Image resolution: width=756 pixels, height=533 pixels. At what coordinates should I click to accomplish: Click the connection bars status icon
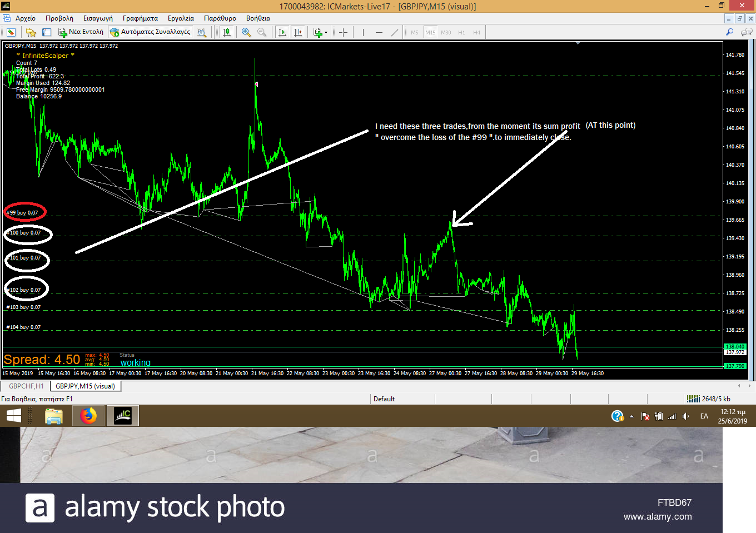(x=693, y=399)
